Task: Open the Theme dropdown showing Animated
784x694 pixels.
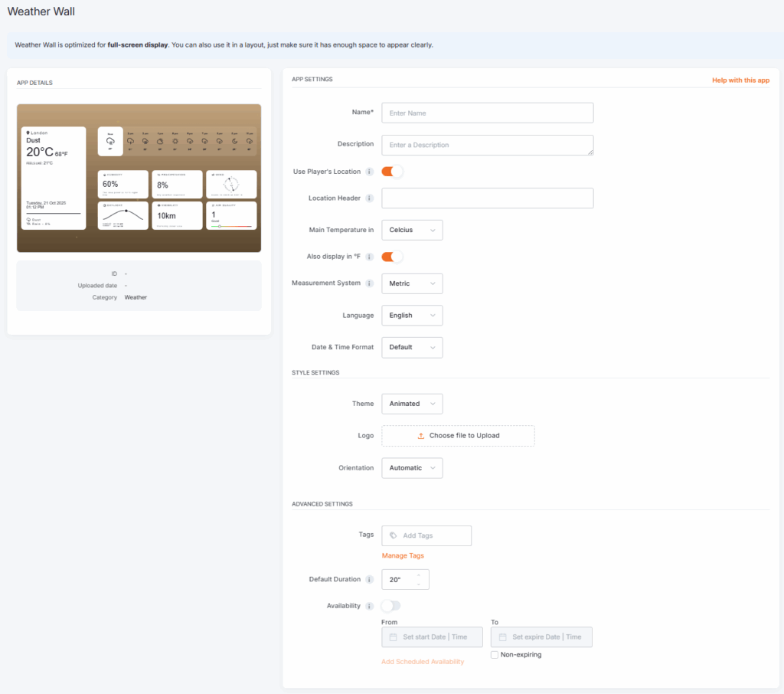Action: [412, 404]
